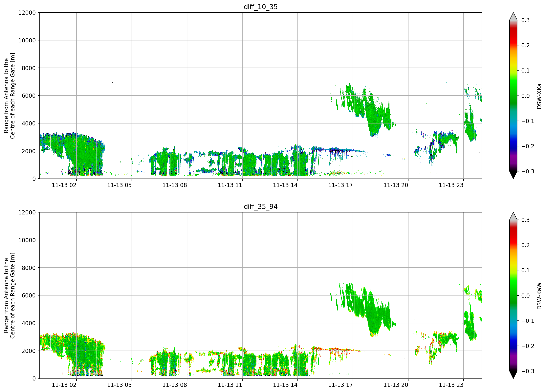Click '11-13 20' x-tick under diff_35_94 plot
This screenshot has height=392, width=546.
click(x=396, y=385)
